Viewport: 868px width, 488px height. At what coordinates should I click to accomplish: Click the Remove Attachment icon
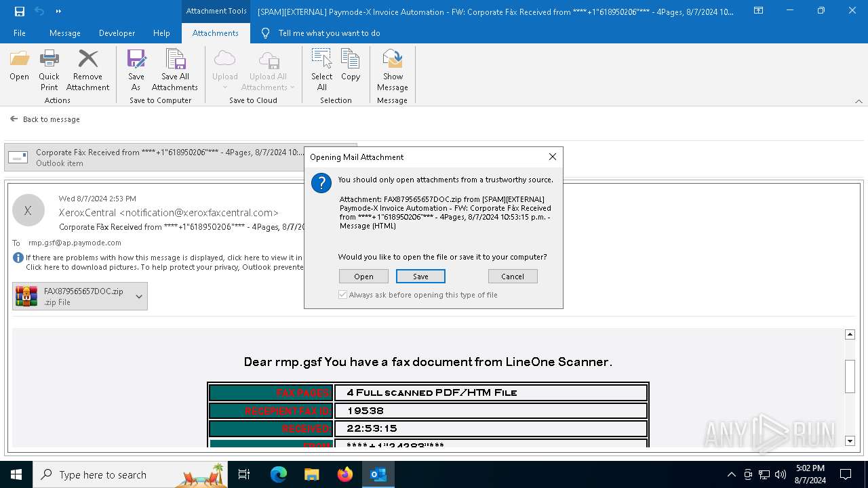click(87, 60)
